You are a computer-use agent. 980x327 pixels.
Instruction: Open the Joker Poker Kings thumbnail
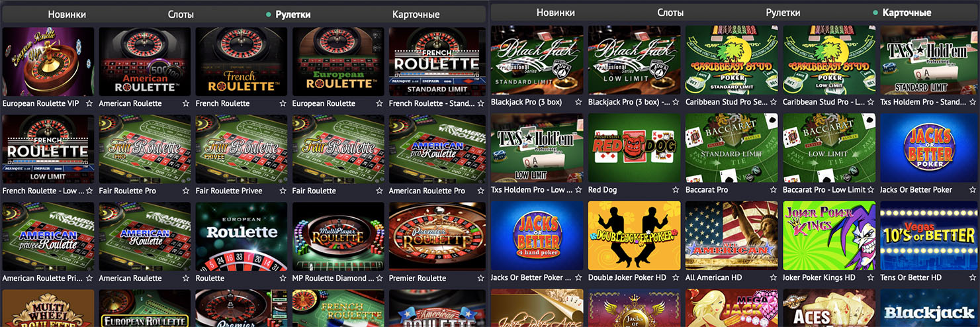point(828,236)
